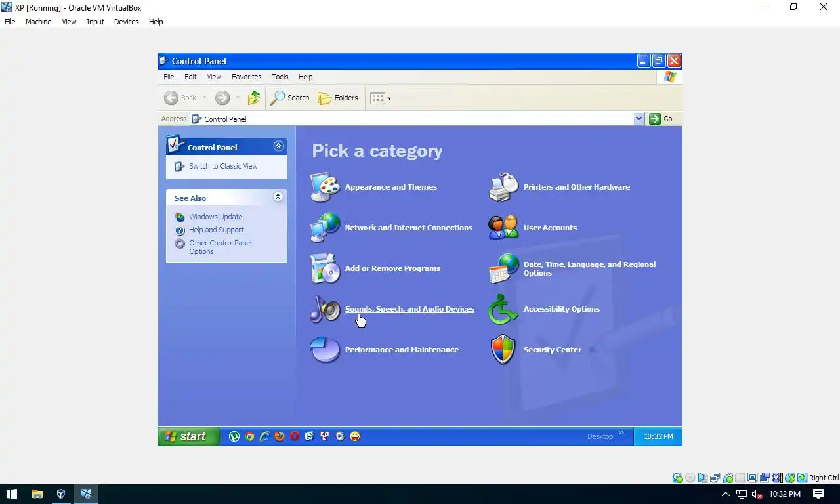Open the Forward history dropdown arrow
The width and height of the screenshot is (840, 504).
(x=238, y=98)
